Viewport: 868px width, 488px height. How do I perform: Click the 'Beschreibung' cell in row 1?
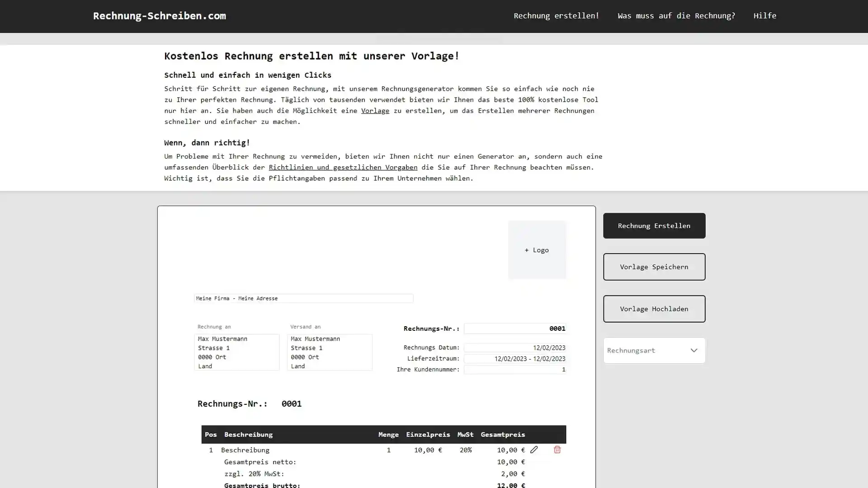pyautogui.click(x=245, y=450)
